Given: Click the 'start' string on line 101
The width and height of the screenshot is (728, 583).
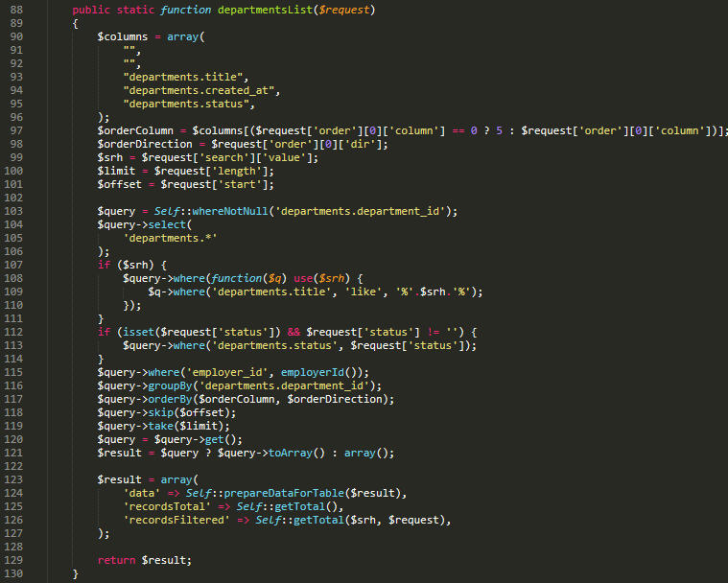Looking at the screenshot, I should coord(240,185).
